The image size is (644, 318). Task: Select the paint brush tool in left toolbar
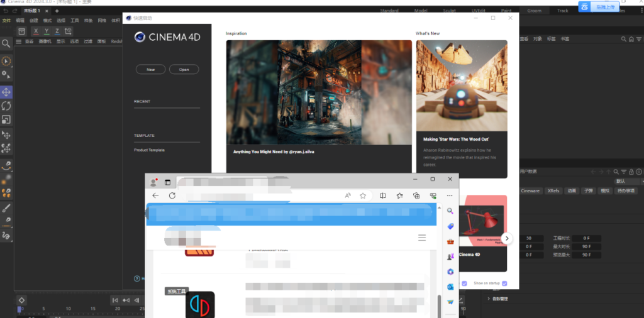coord(6,209)
